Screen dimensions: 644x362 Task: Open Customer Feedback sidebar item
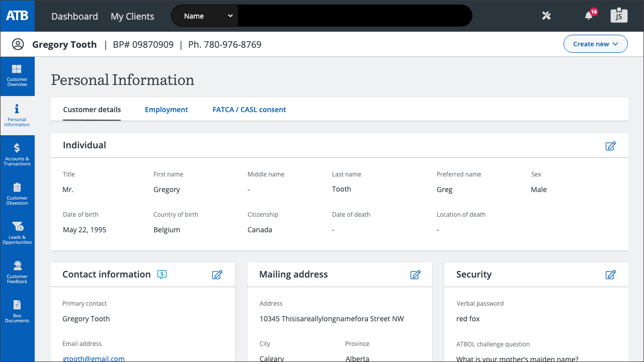(17, 273)
